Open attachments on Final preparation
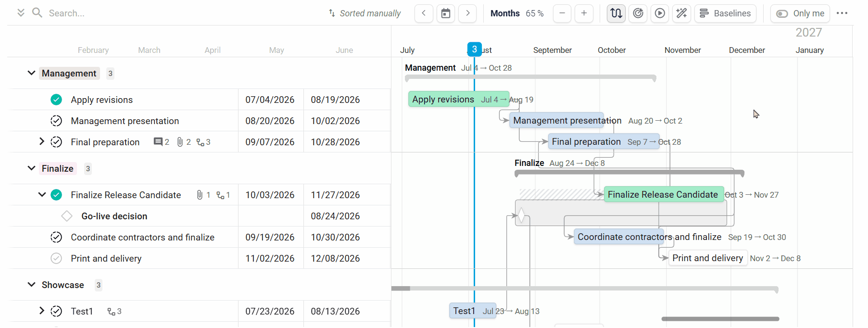This screenshot has height=328, width=868. click(x=184, y=142)
